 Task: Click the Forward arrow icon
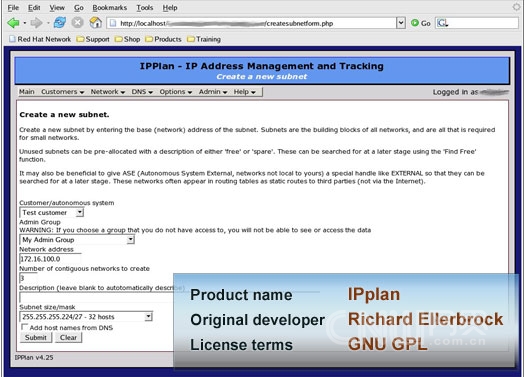36,23
